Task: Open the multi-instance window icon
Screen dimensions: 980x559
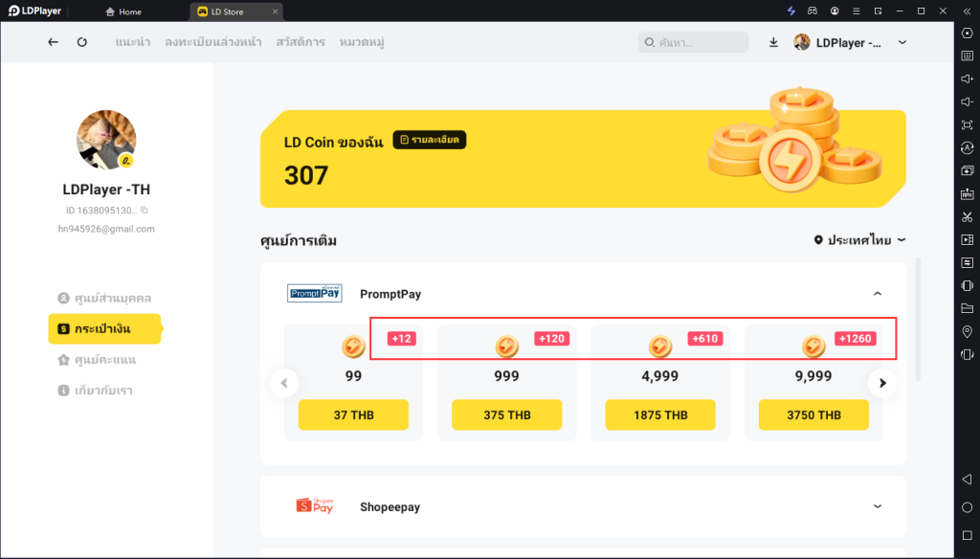Action: pyautogui.click(x=967, y=170)
